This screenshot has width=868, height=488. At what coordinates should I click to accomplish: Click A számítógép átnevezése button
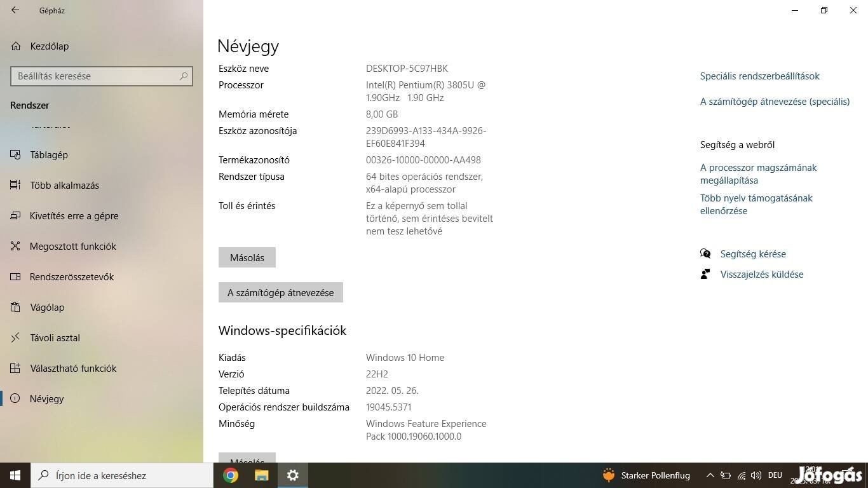tap(281, 292)
